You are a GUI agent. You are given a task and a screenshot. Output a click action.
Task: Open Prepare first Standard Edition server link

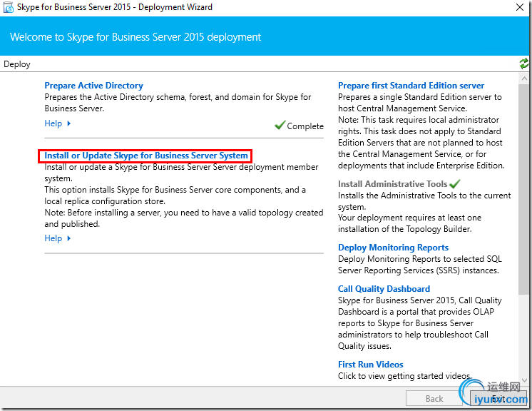411,86
